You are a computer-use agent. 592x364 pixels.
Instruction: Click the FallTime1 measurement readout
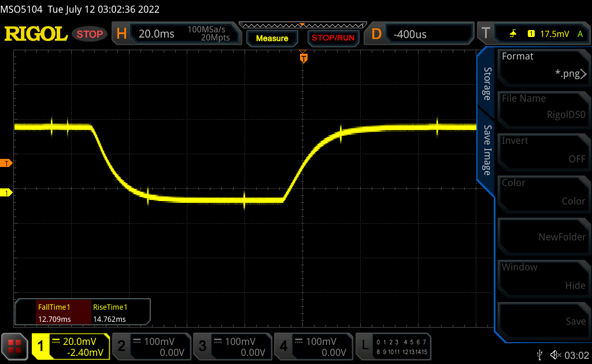(x=53, y=313)
